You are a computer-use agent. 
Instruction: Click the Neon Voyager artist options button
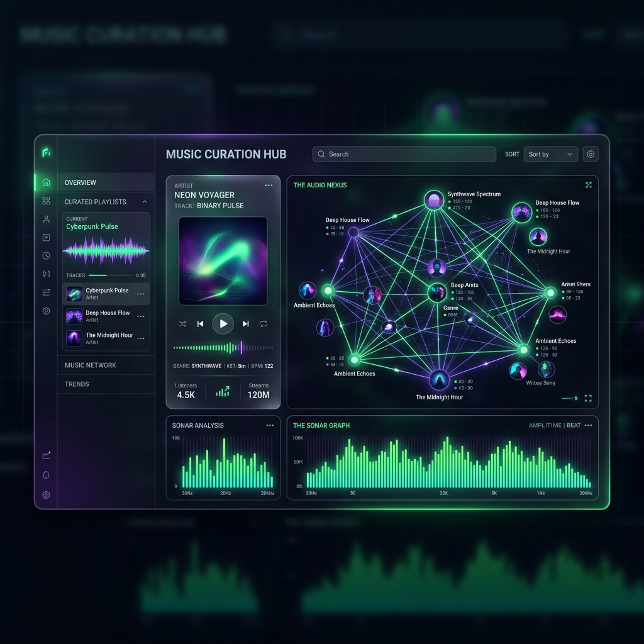coord(269,185)
